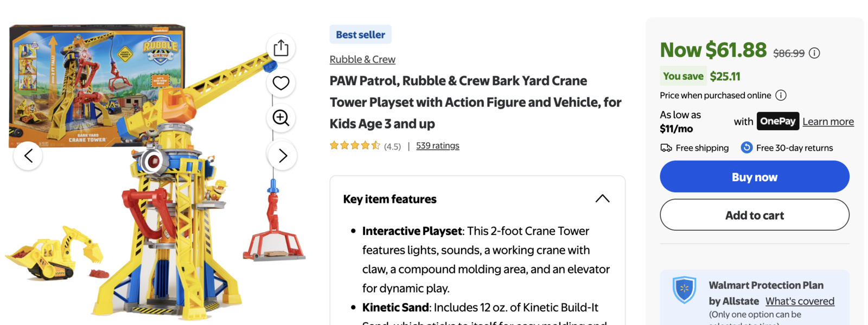Go to next product image
This screenshot has height=325, width=868.
pos(282,156)
